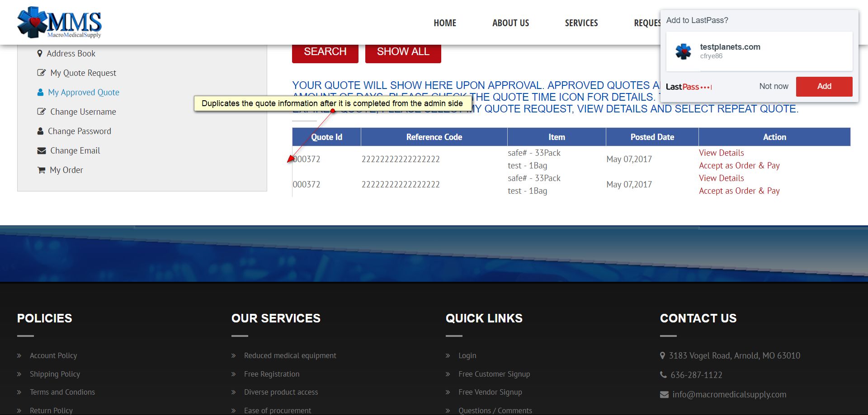Click the chevron beside Terms and Condions

click(x=19, y=392)
